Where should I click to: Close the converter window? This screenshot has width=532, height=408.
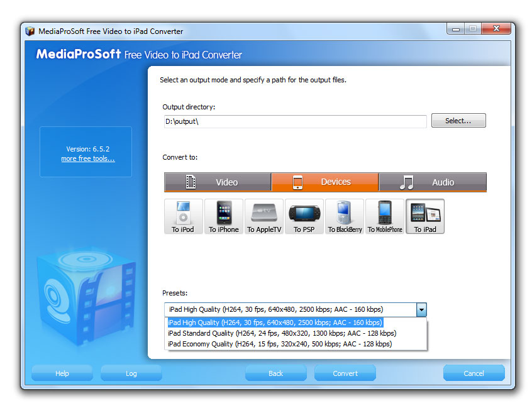[496, 29]
